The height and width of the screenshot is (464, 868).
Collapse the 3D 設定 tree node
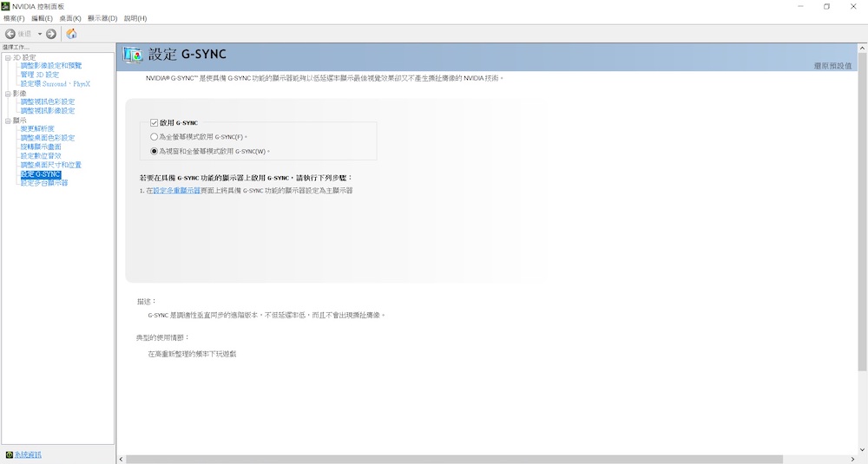pyautogui.click(x=8, y=57)
